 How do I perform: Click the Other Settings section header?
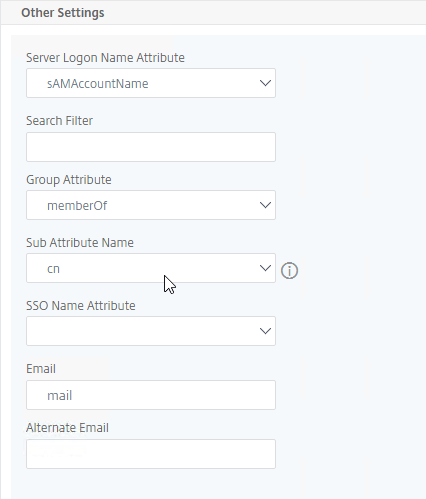click(63, 13)
